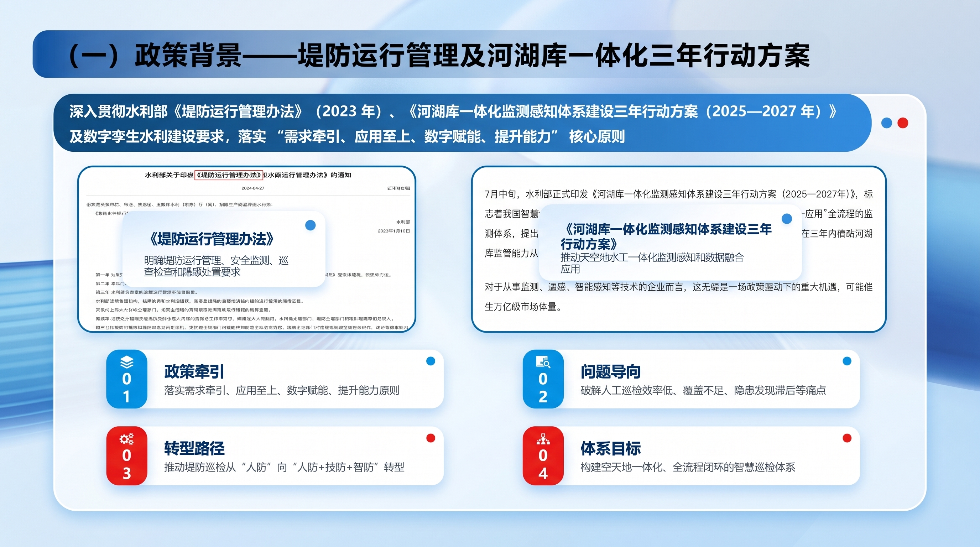Select text 落实需求牵引、应用至上、数字赋能、提升能力原则
This screenshot has height=547, width=980.
coord(282,390)
